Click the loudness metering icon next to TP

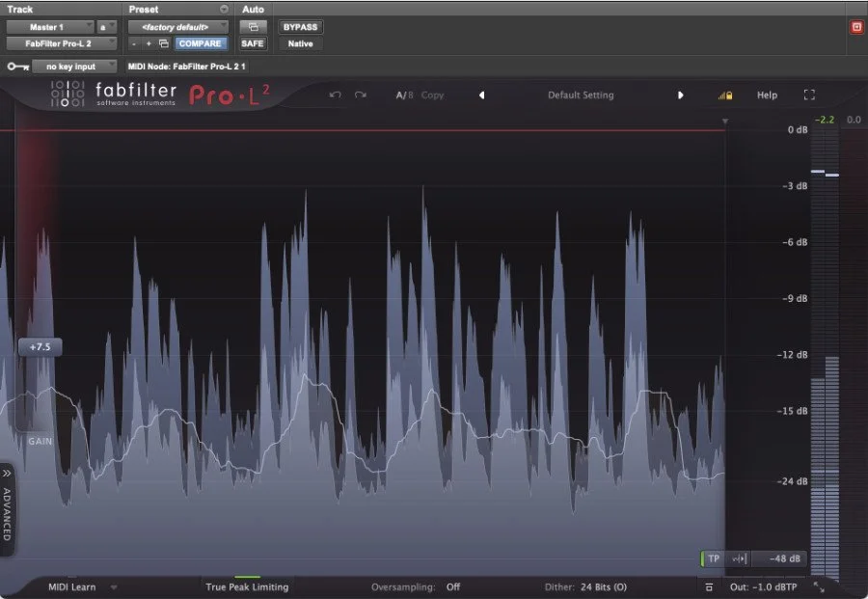click(740, 558)
